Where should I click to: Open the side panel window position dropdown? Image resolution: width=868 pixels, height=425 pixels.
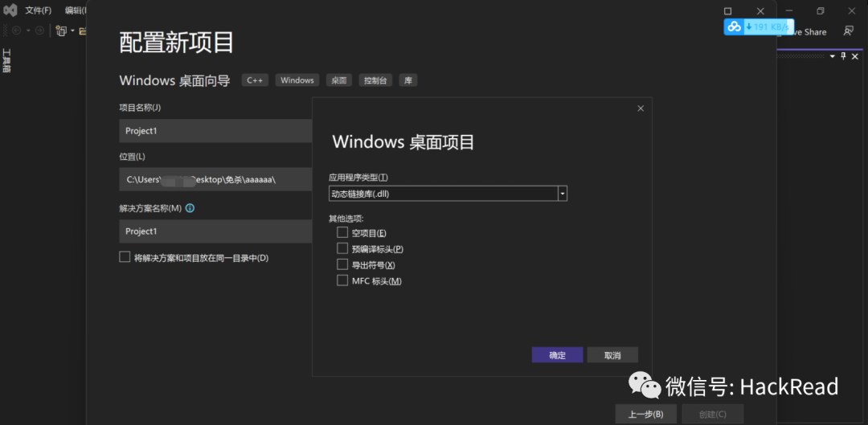click(x=832, y=56)
